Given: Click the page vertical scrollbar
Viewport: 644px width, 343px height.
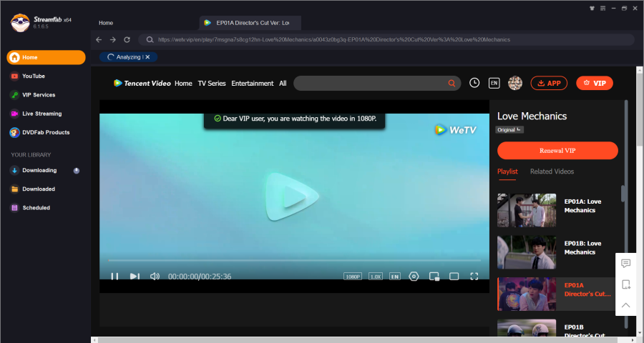Looking at the screenshot, I should pos(640,109).
